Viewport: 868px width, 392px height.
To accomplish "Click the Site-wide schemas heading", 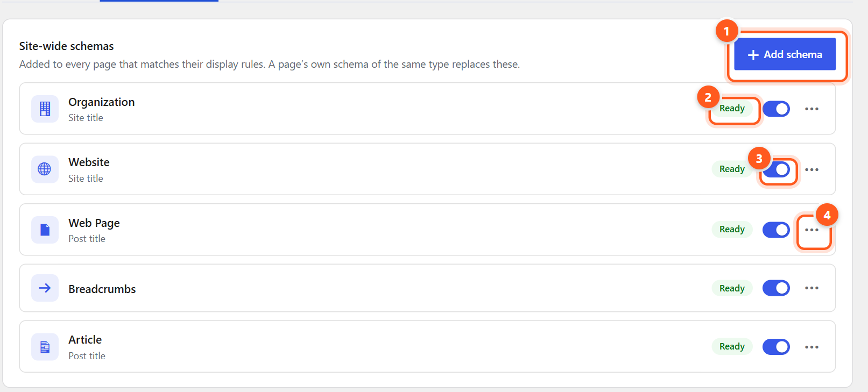I will (x=67, y=46).
